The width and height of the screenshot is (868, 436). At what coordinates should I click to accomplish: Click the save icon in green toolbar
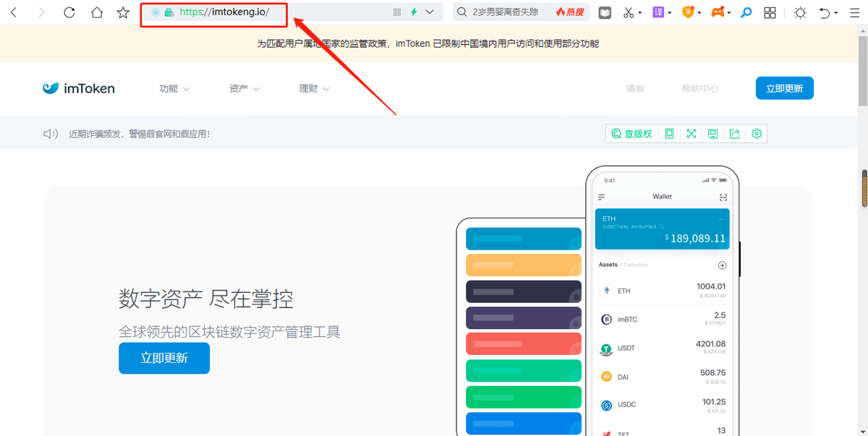click(x=713, y=134)
